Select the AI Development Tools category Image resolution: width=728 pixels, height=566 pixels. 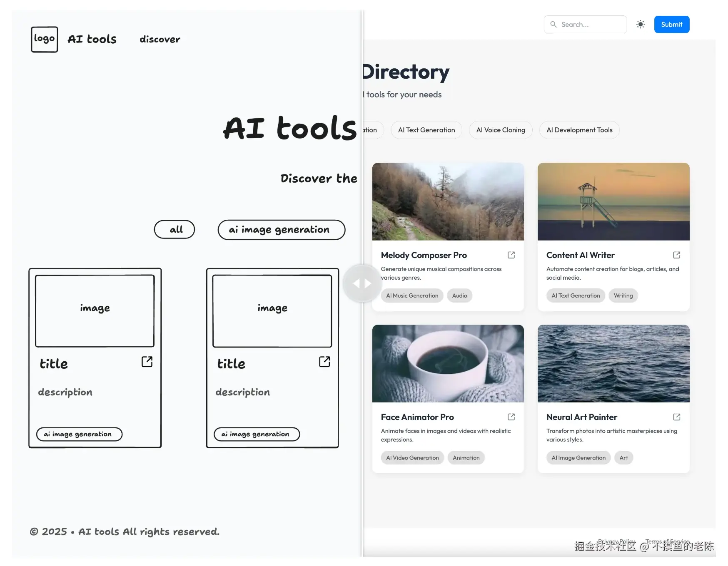coord(579,130)
